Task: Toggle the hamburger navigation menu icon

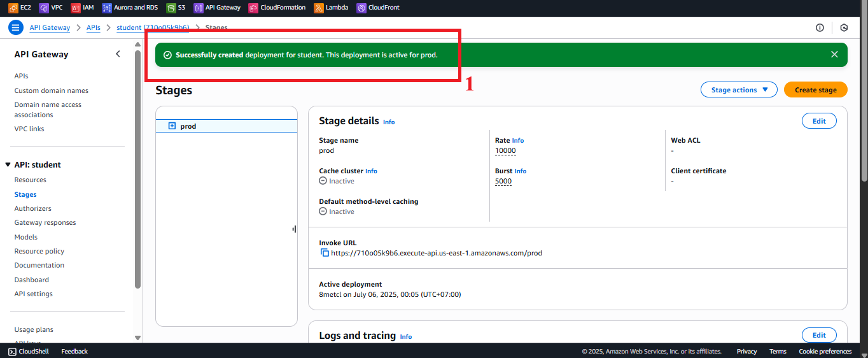Action: [16, 27]
